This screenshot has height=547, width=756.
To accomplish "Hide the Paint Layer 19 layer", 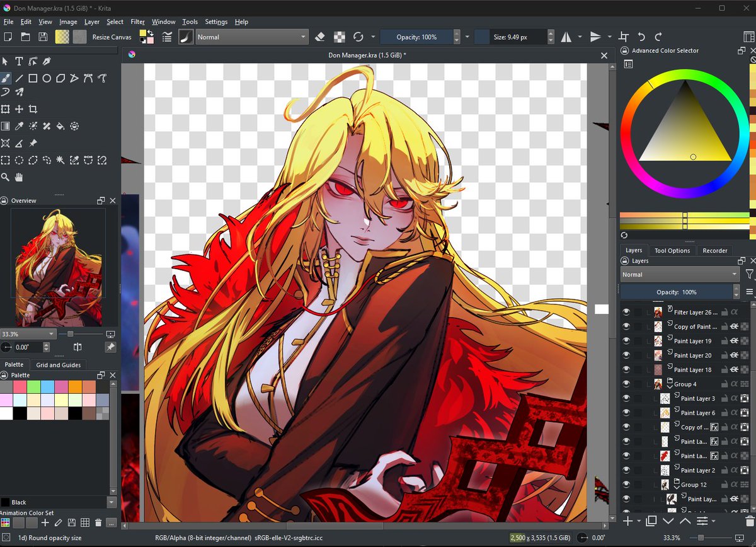I will tap(626, 341).
